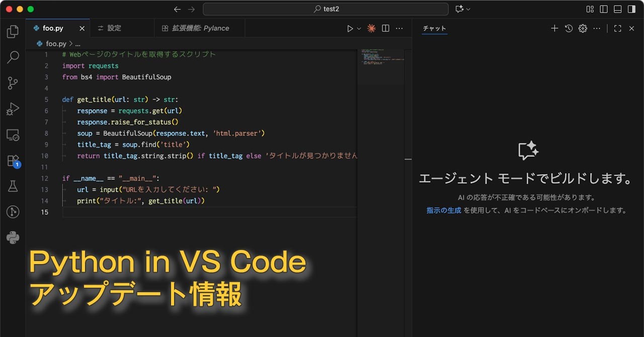Toggle the primary side bar layout button
Screen dimensions: 644x337
click(604, 9)
